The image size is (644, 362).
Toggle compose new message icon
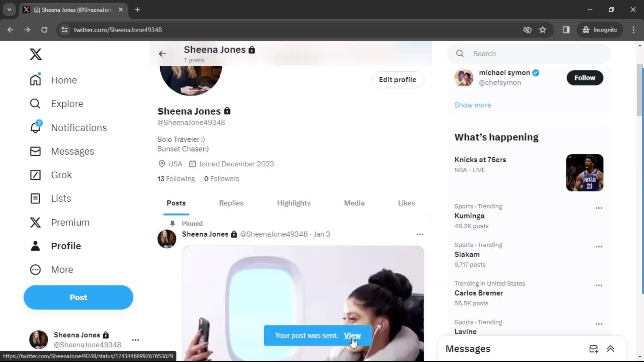point(594,349)
